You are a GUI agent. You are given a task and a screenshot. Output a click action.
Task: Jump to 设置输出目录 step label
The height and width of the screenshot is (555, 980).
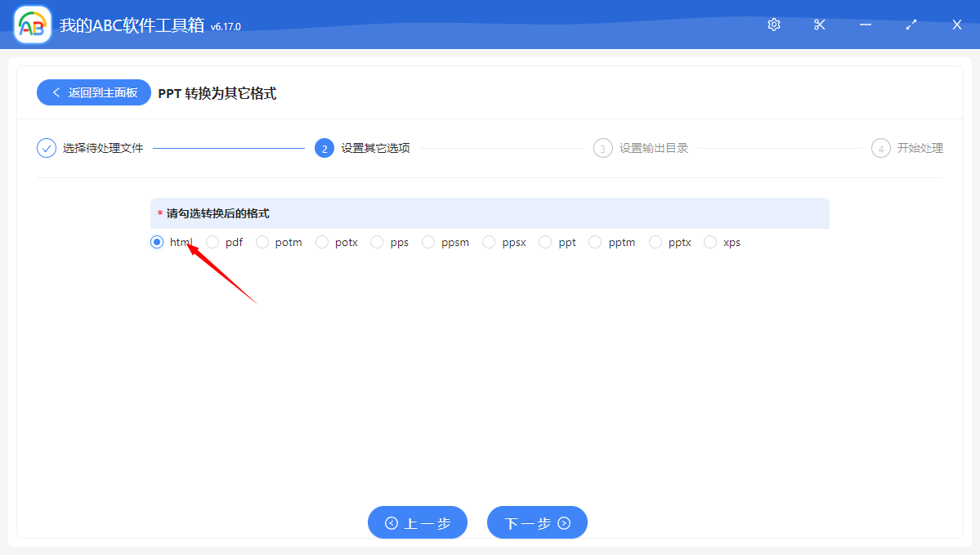coord(654,148)
